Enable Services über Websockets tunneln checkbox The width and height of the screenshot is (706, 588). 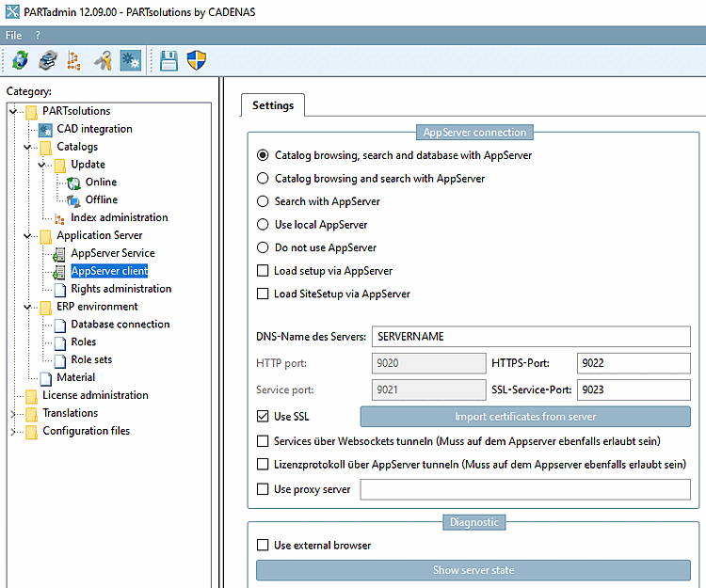click(x=263, y=441)
